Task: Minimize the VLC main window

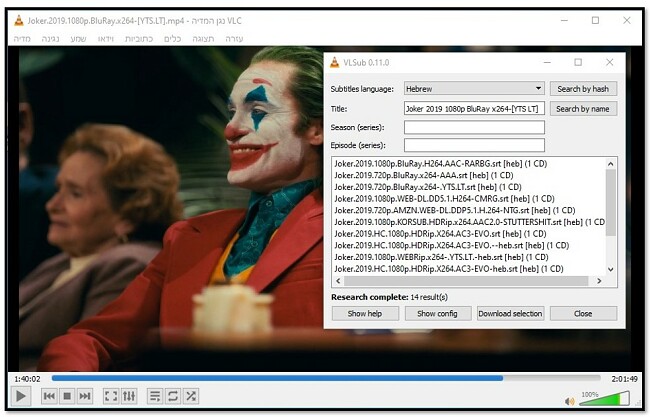Action: (564, 20)
